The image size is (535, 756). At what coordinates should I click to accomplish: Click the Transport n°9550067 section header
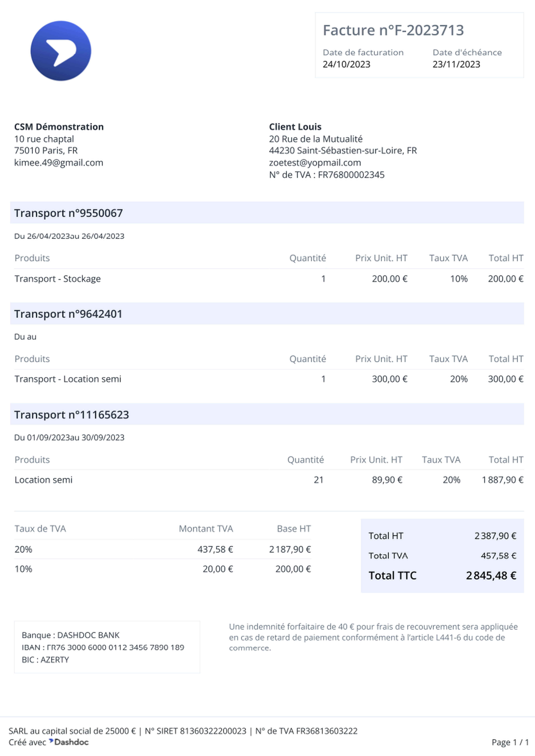pos(267,213)
